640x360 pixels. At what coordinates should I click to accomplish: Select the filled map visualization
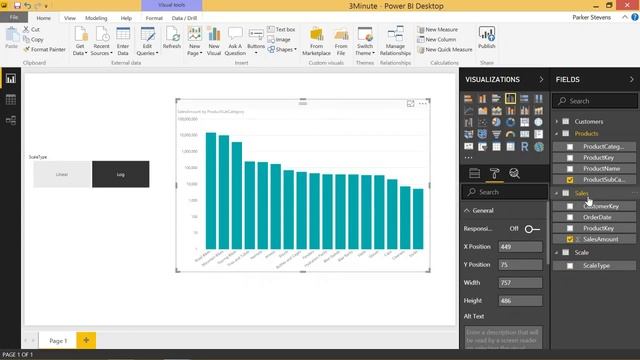point(482,134)
